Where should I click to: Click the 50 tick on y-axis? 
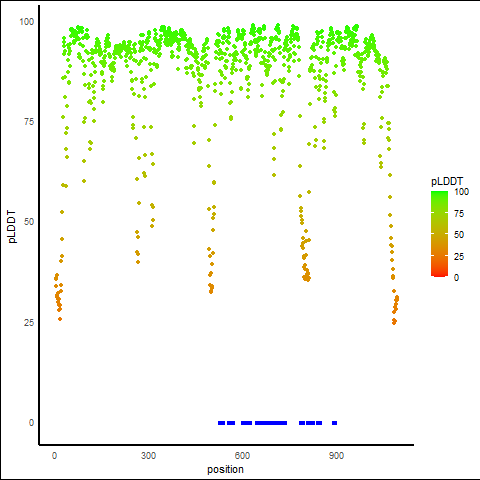pos(29,222)
